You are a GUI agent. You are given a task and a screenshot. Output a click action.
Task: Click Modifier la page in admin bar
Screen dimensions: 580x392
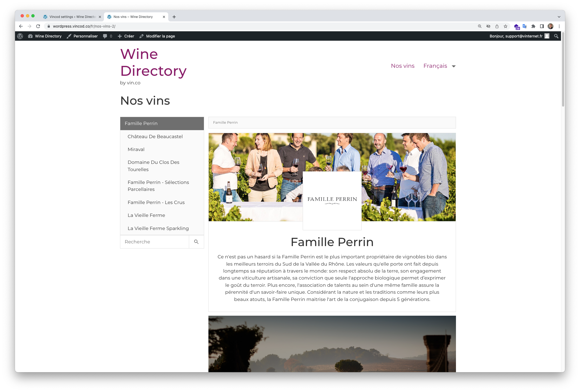[x=157, y=36]
